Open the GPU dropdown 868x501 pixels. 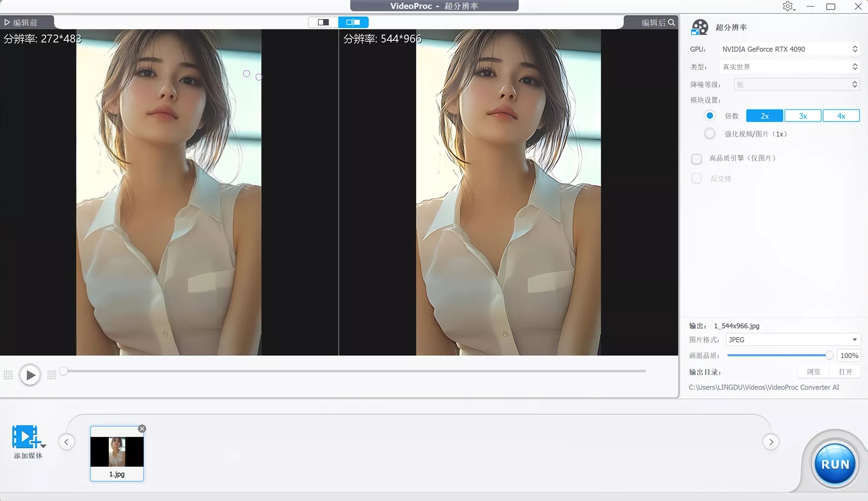(x=789, y=49)
